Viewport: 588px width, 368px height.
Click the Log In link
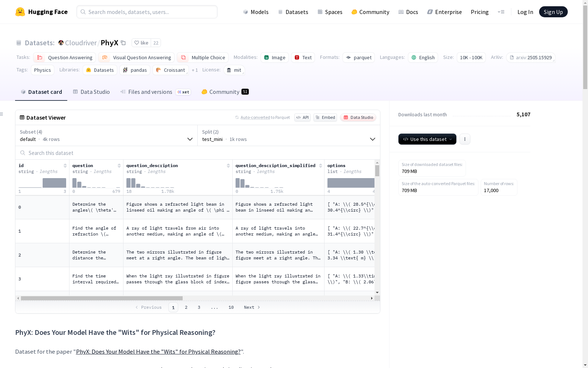525,12
